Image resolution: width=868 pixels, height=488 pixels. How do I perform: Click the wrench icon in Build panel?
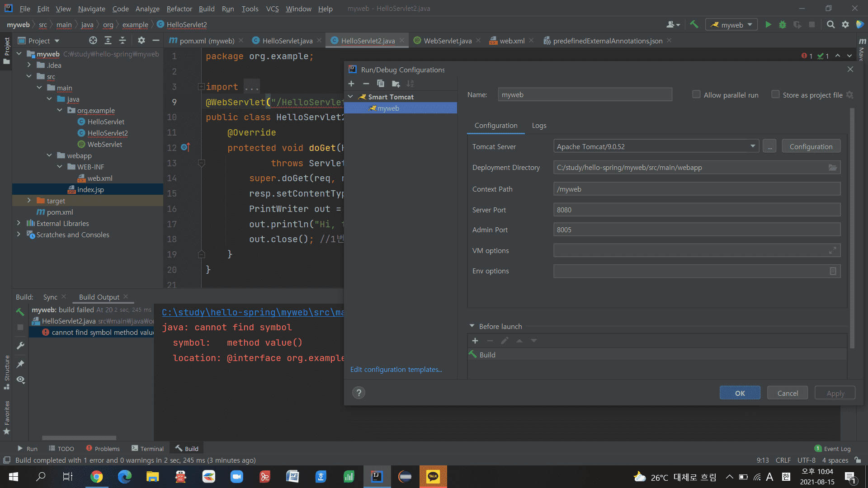[20, 346]
